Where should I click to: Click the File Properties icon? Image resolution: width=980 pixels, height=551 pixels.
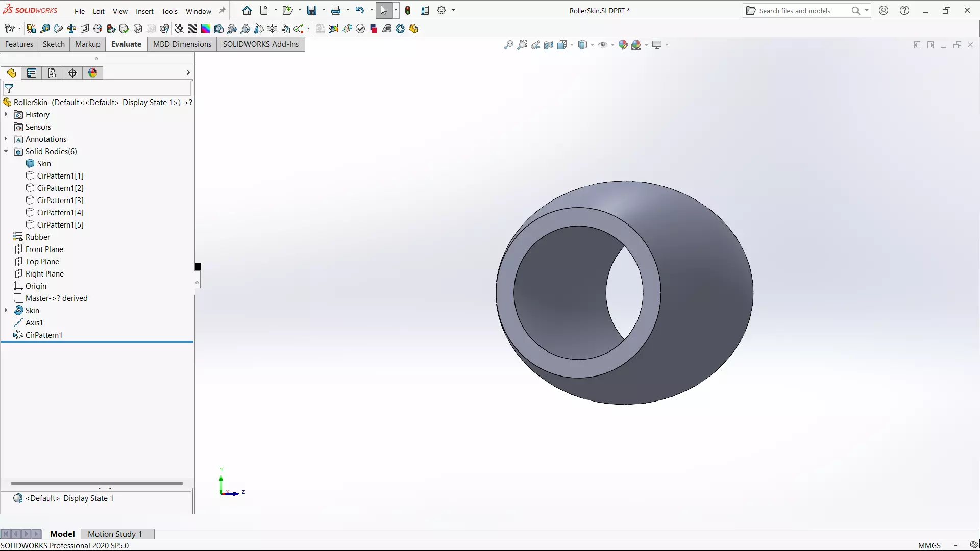(425, 10)
